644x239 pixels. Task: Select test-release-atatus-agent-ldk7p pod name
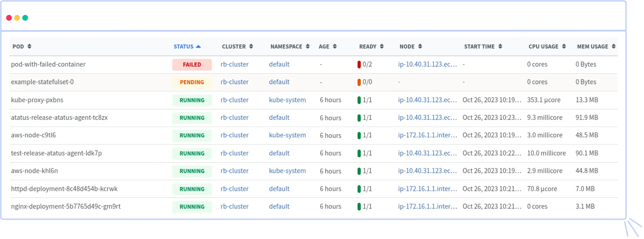coord(56,153)
